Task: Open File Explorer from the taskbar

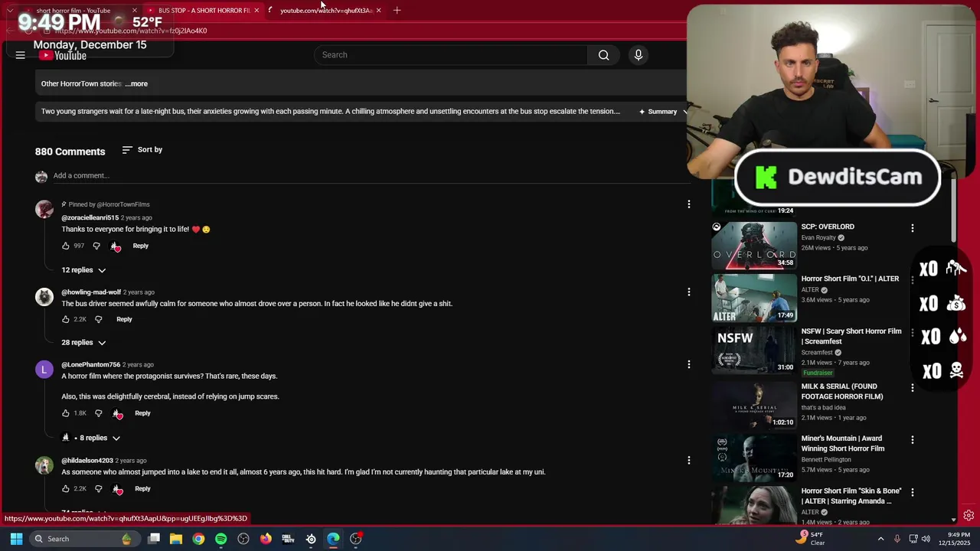Action: (x=176, y=539)
